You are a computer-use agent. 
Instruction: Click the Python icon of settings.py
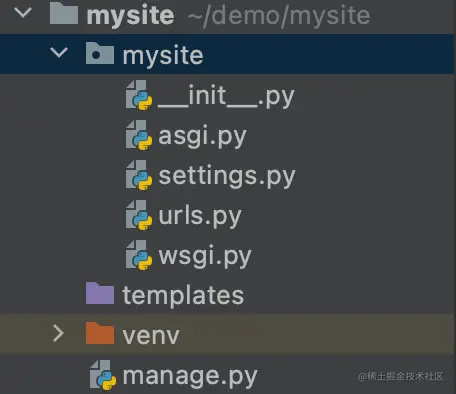click(139, 175)
